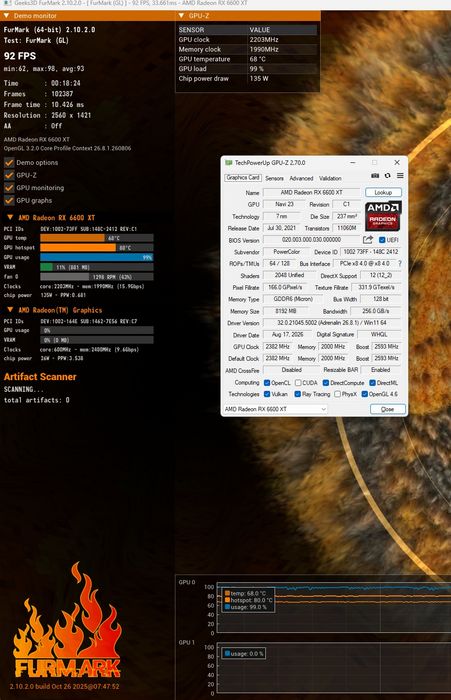The image size is (451, 700).
Task: Click the BIOS Version field
Action: pyautogui.click(x=311, y=240)
